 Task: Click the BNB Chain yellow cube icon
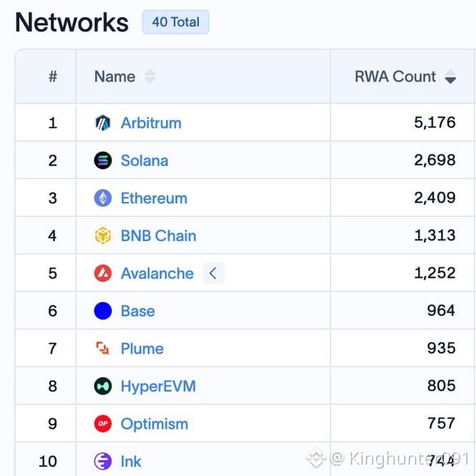pos(103,235)
